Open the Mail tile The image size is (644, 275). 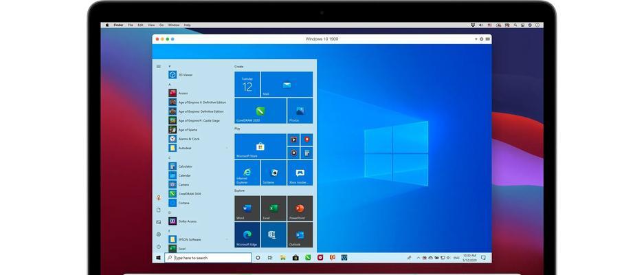tap(287, 85)
